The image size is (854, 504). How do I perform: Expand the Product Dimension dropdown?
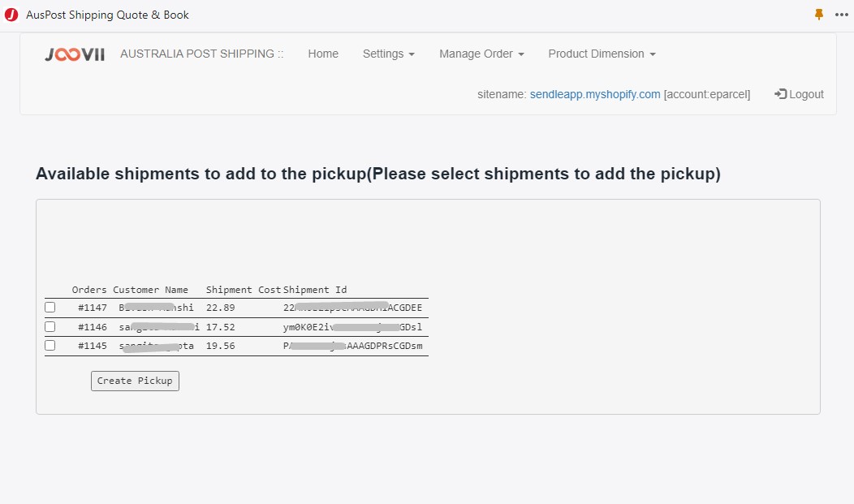coord(602,54)
